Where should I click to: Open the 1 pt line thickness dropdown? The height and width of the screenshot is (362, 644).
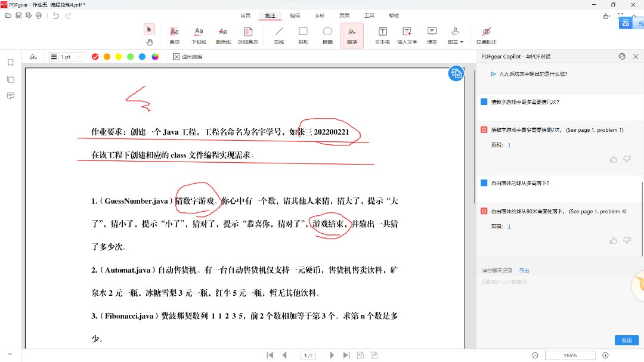pos(66,57)
